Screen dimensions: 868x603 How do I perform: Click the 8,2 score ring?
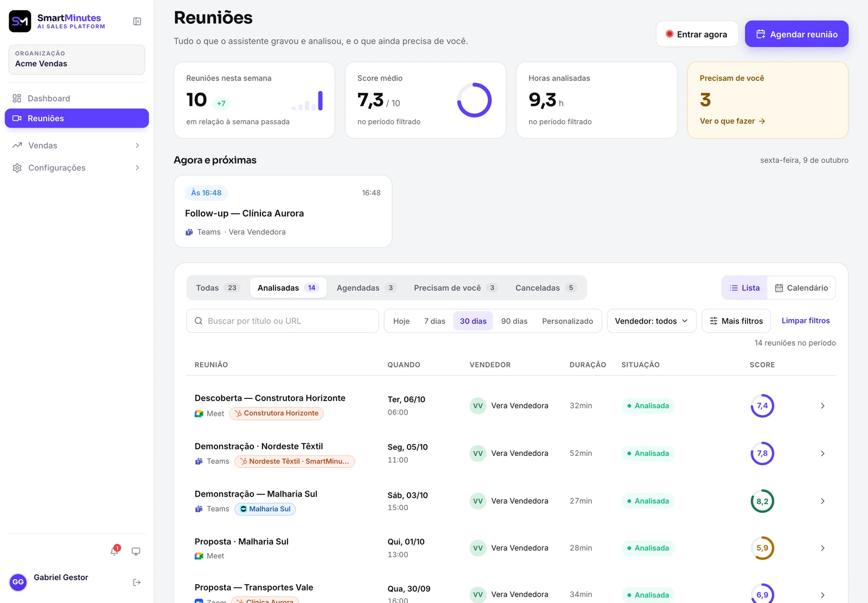(x=762, y=501)
